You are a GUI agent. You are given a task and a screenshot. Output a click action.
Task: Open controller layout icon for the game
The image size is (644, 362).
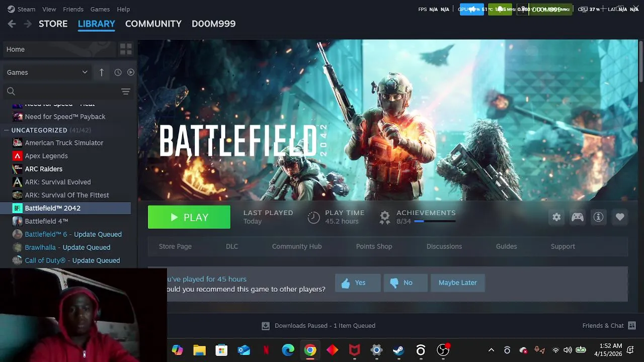(578, 217)
